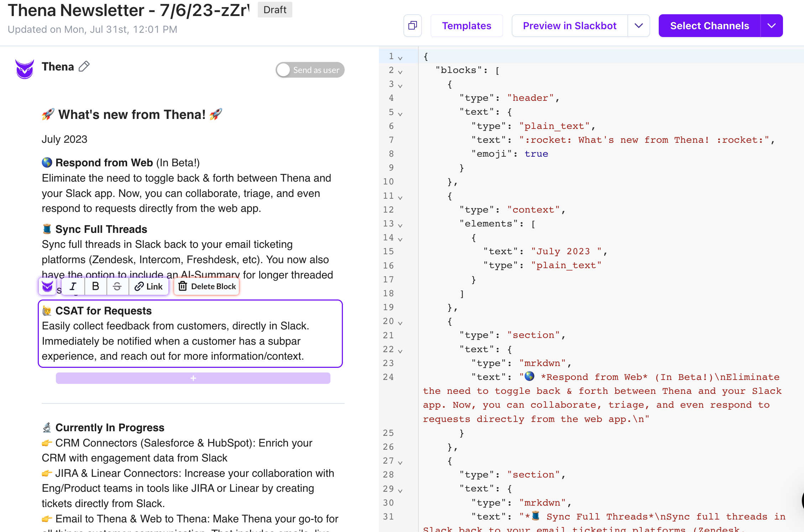
Task: Open the Templates menu
Action: (466, 26)
